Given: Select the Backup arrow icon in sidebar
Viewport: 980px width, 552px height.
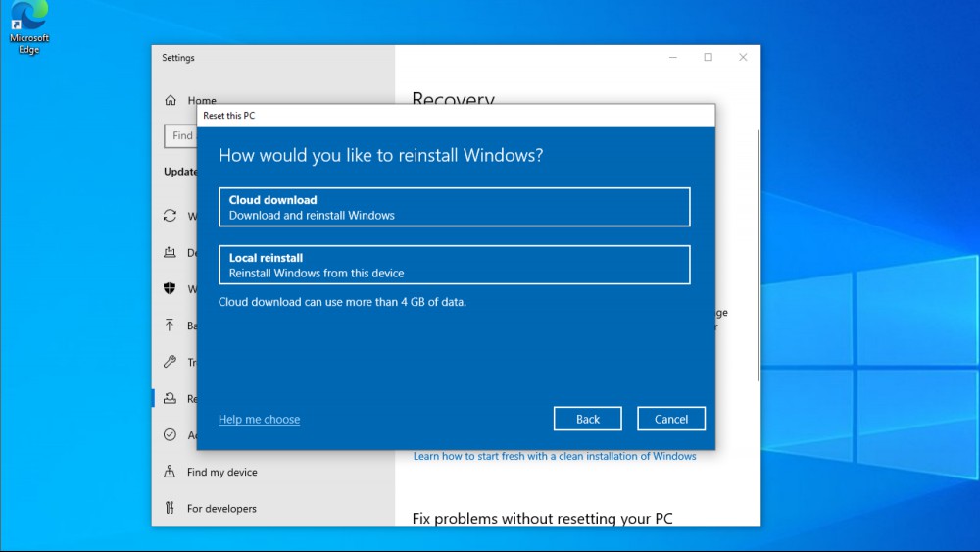Looking at the screenshot, I should 170,326.
